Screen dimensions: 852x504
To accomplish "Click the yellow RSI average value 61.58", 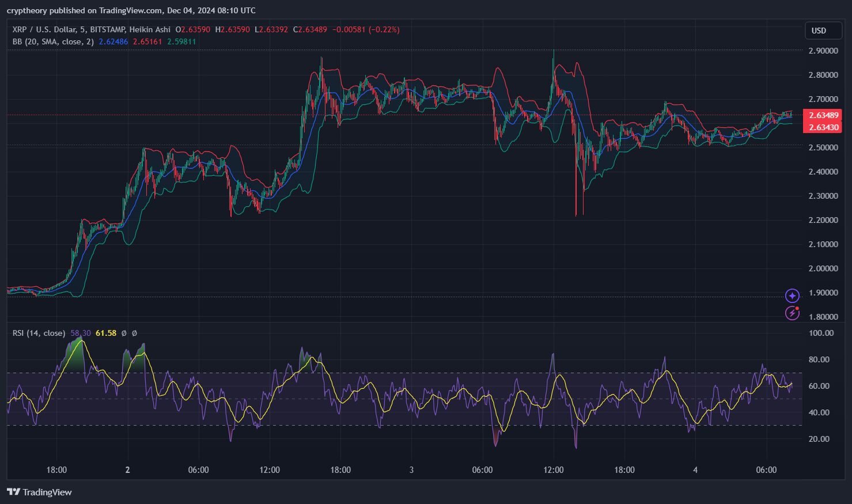I will pyautogui.click(x=106, y=333).
